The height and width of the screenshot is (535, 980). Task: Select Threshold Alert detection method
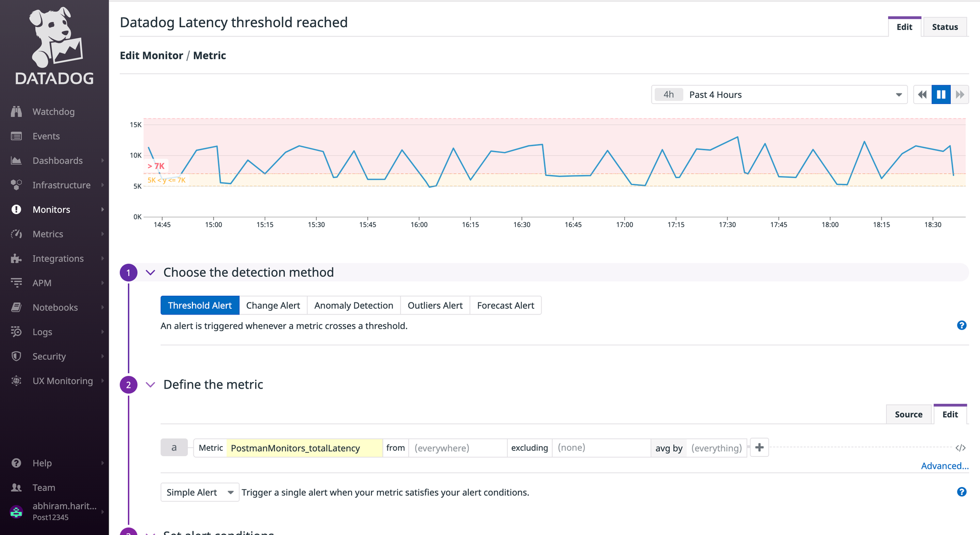tap(200, 305)
